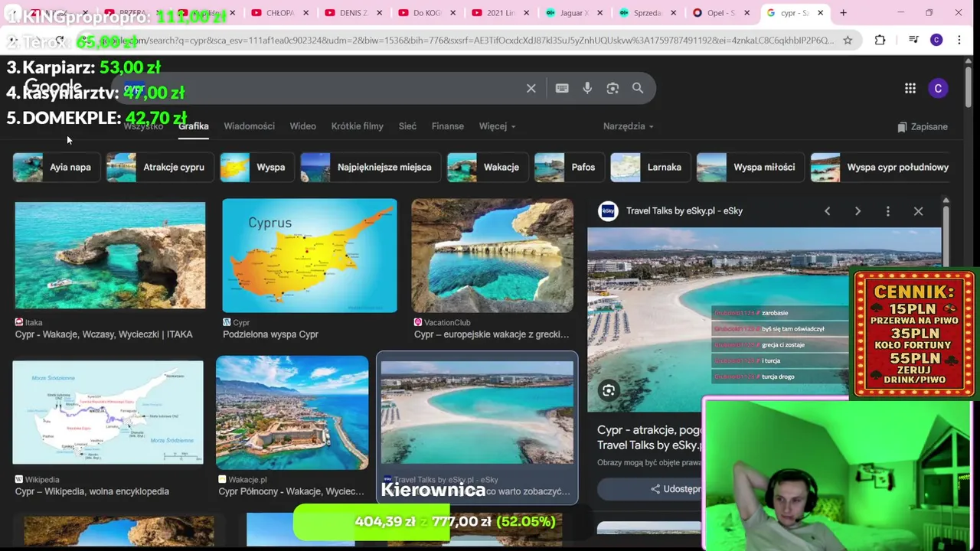Open 'Podzielona wyspa Cypr' result link
The width and height of the screenshot is (980, 551).
point(270,334)
